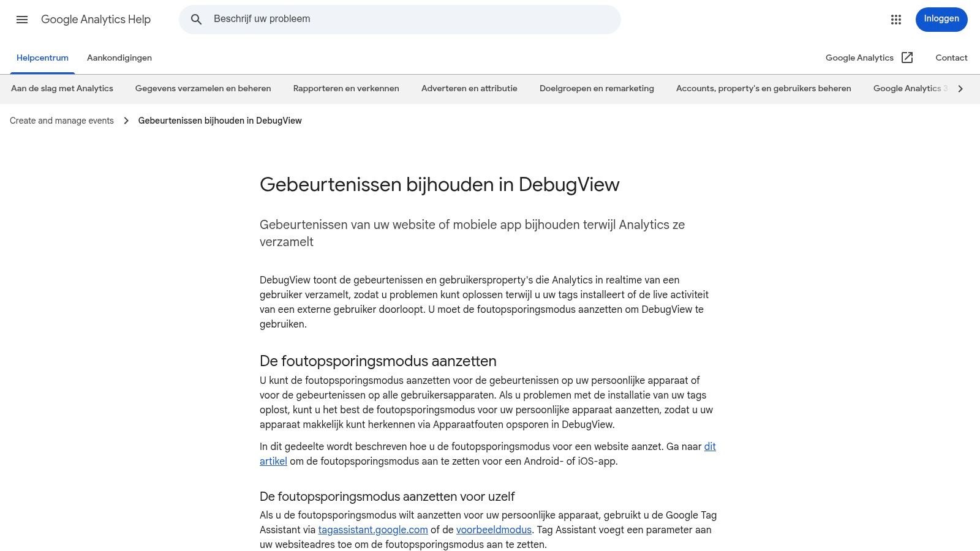This screenshot has width=980, height=551.
Task: Open 'Adverteren en attributie' category
Action: point(469,89)
